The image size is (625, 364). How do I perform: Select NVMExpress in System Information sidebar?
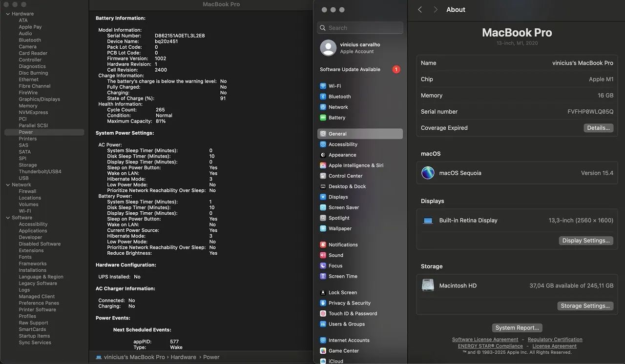(33, 112)
